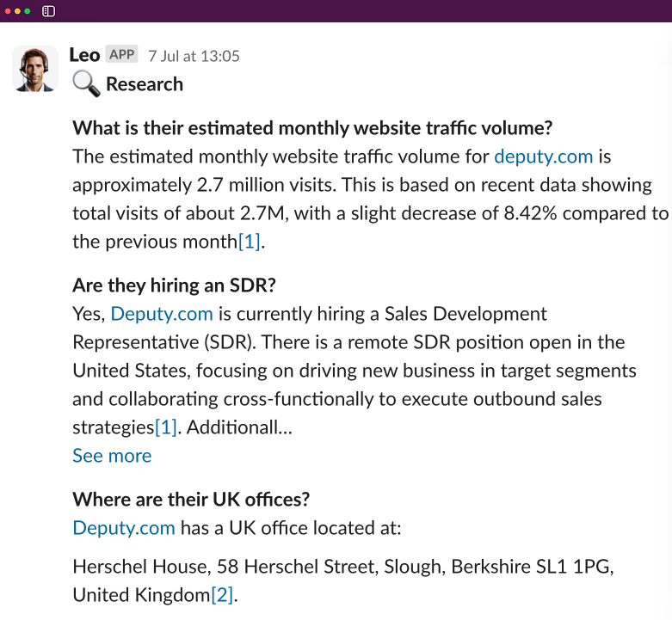This screenshot has width=672, height=620.
Task: Click heading 'Are they hiring an SDR?'
Action: click(x=174, y=285)
